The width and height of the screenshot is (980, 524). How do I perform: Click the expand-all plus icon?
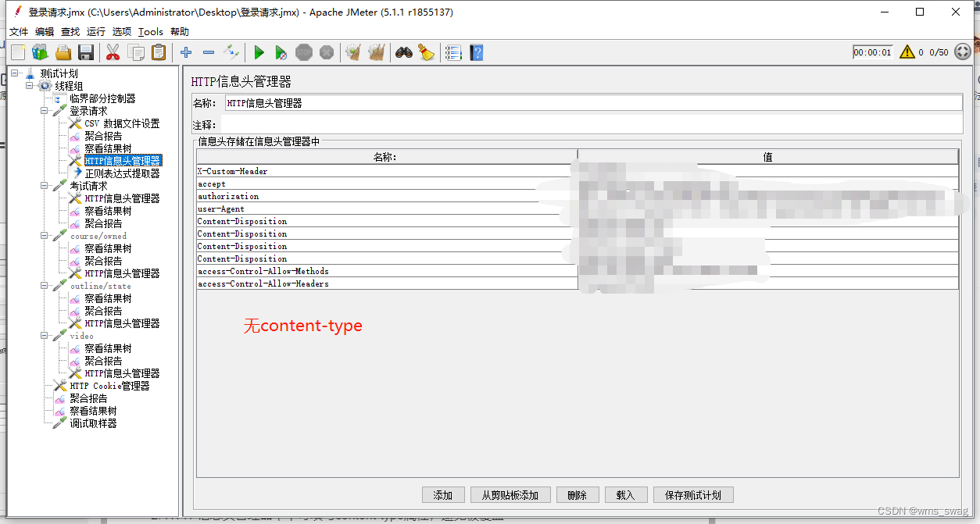coord(185,52)
